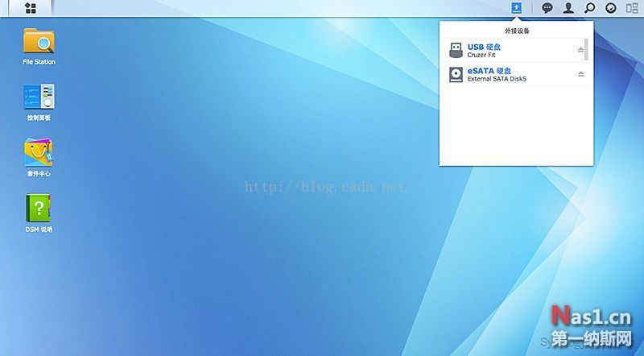Open the pilot view icon

tap(611, 8)
